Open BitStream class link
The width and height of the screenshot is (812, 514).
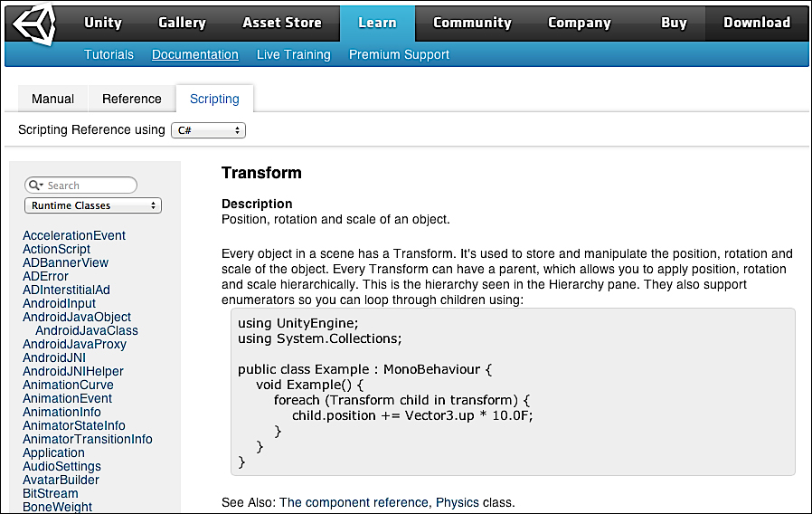click(x=51, y=493)
